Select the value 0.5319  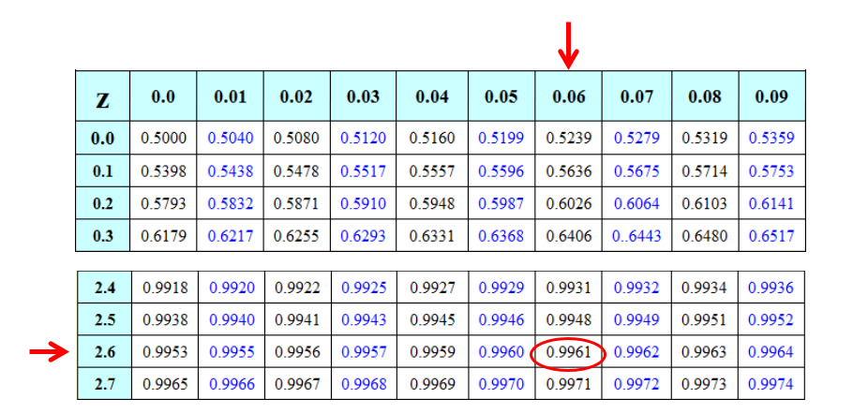pos(705,138)
